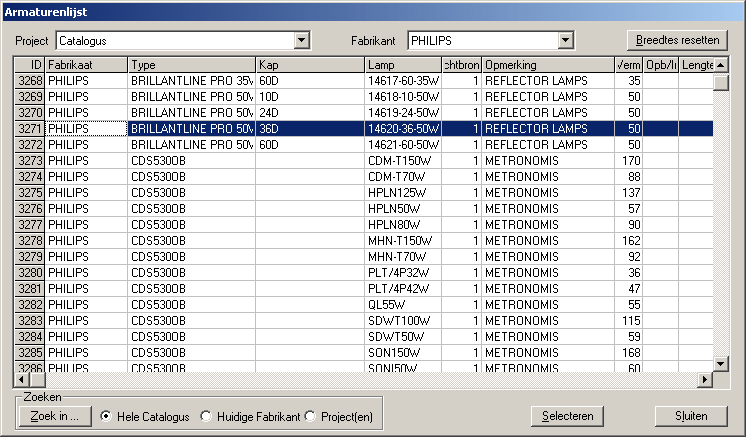Click REFLECTOR LAMPS cell in row 3269
This screenshot has width=746, height=437.
[x=548, y=97]
